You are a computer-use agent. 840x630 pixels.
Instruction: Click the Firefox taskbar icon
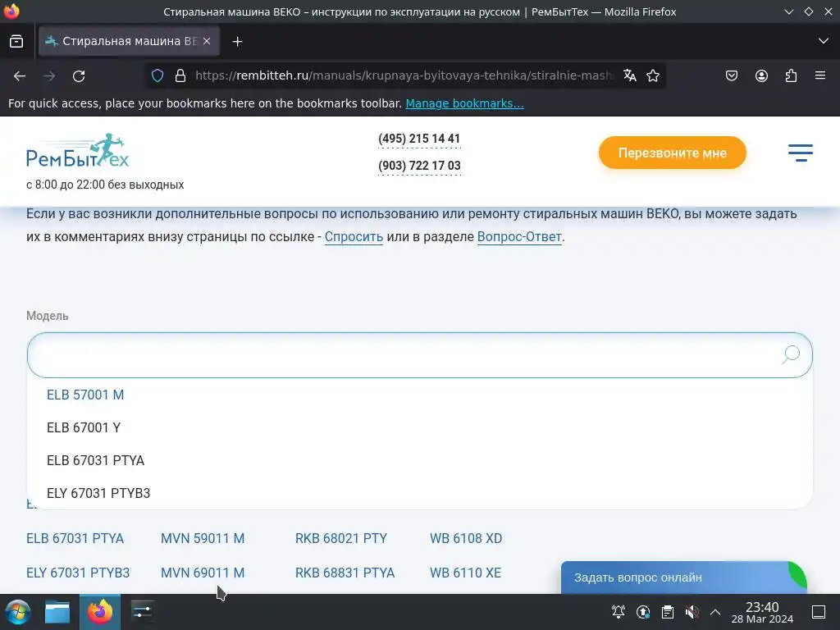(100, 612)
